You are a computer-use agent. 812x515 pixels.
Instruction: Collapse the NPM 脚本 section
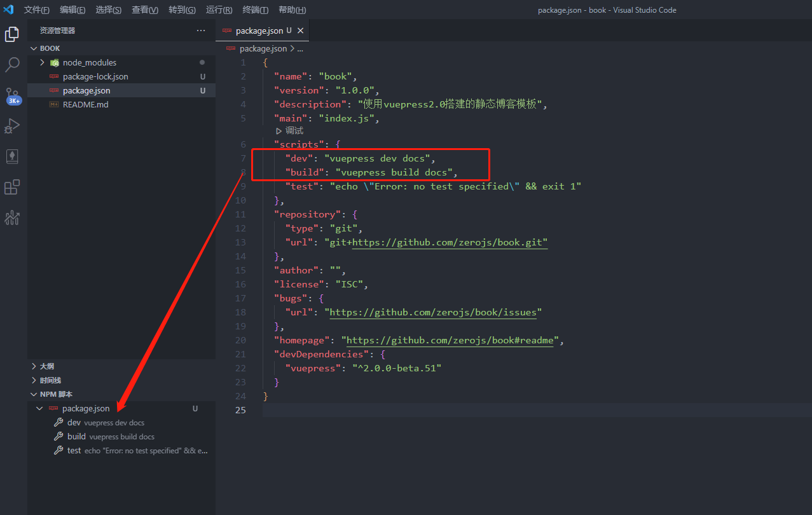[34, 394]
